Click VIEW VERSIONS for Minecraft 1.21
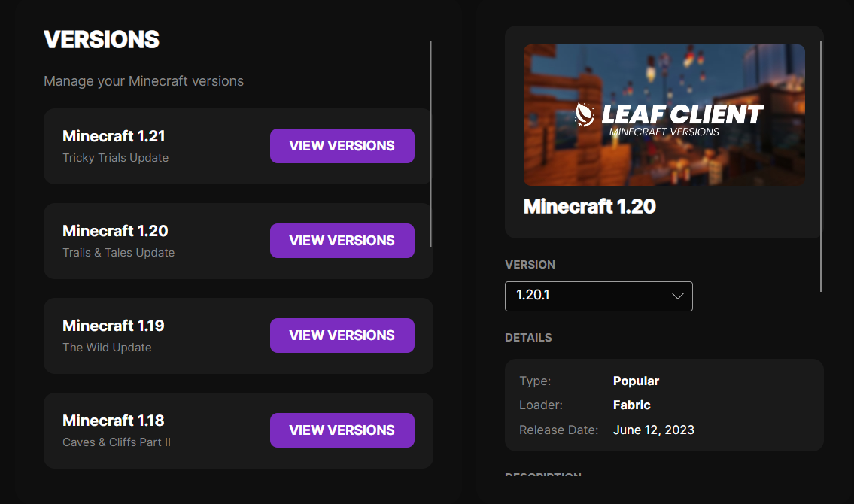 (342, 145)
